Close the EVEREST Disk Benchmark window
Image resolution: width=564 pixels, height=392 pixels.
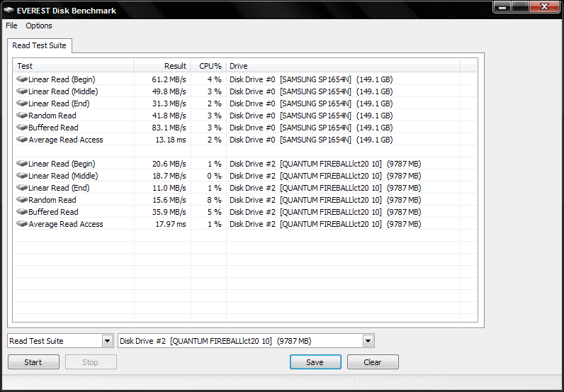click(x=545, y=7)
